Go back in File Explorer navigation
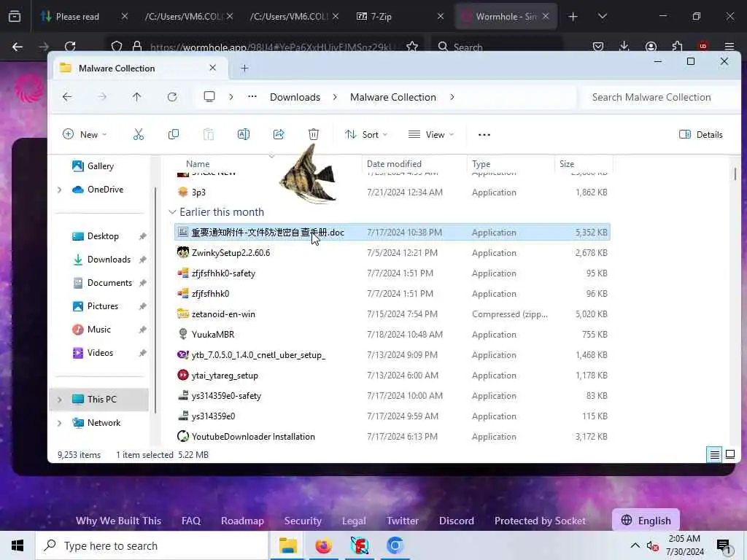The image size is (747, 560). pos(67,97)
